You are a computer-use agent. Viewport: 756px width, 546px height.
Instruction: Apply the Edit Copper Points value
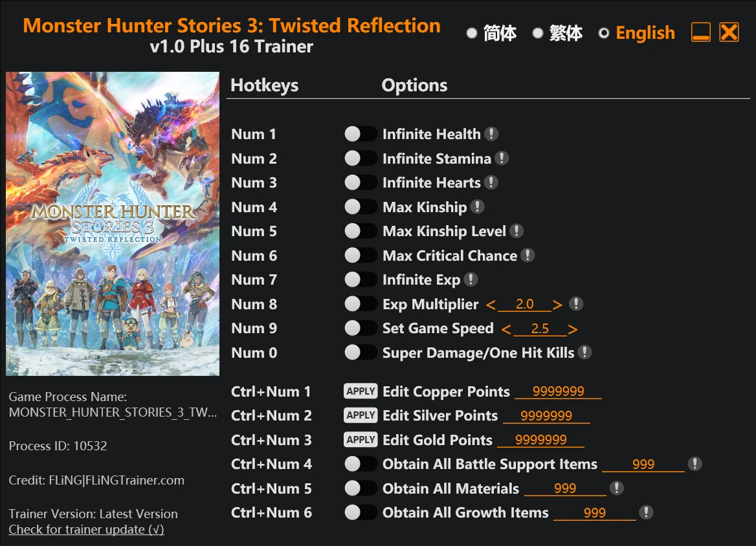point(360,391)
